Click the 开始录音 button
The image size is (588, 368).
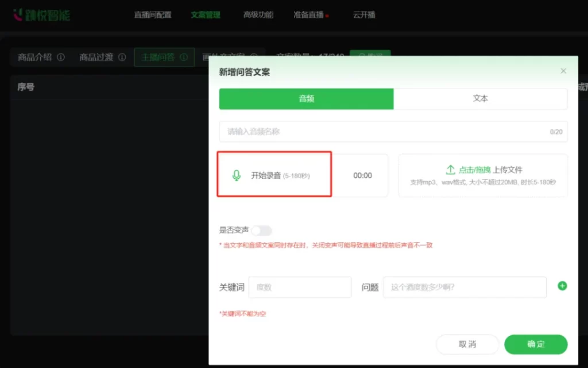274,175
